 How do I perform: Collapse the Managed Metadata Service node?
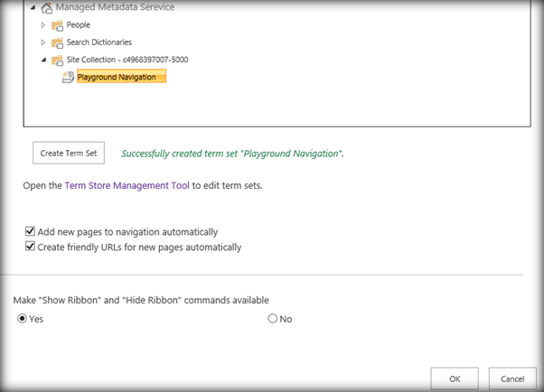[33, 7]
